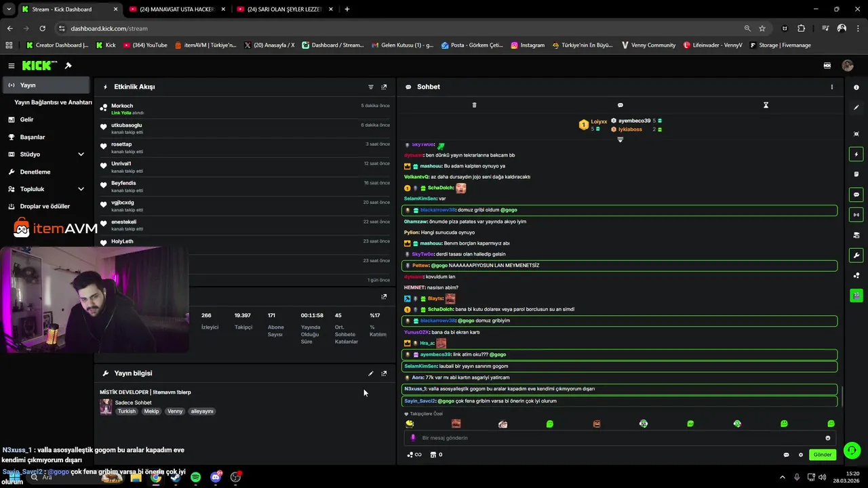Click the camera focus icon in right sidebar
Screen dimensions: 868x488
(856, 134)
